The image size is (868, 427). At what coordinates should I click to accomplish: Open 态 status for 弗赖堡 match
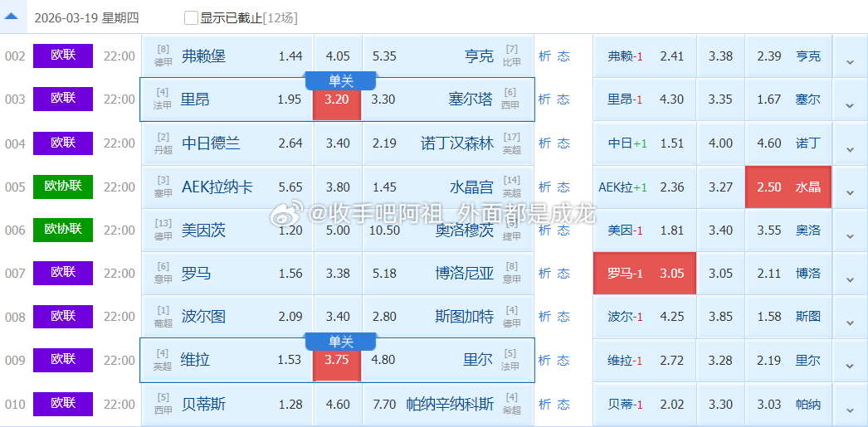click(563, 56)
